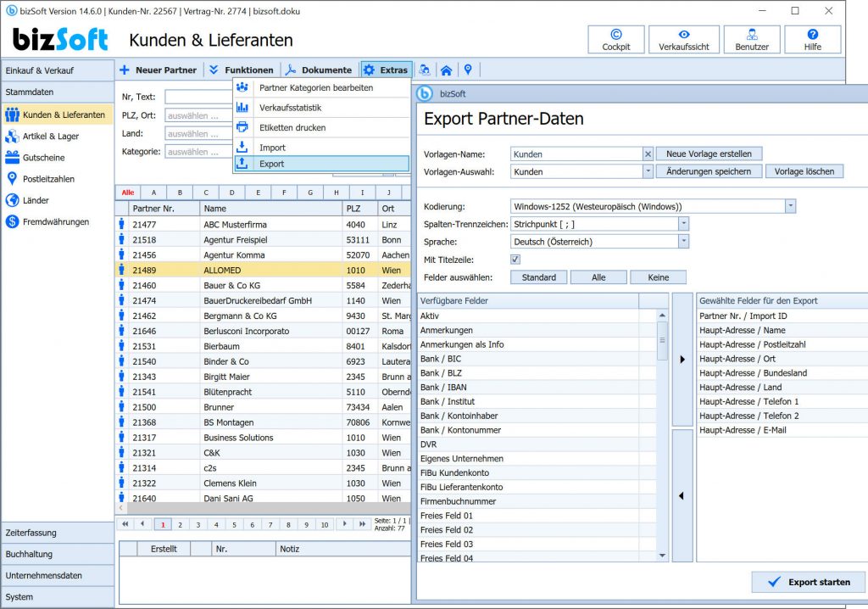Viewport: 868px width, 609px height.
Task: Select partner row ALLOMED
Action: point(263,271)
